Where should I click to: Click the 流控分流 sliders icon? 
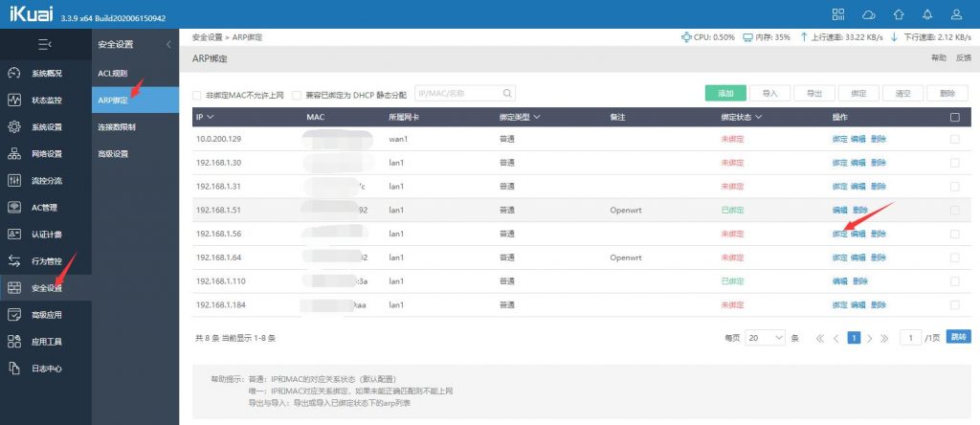pyautogui.click(x=13, y=181)
